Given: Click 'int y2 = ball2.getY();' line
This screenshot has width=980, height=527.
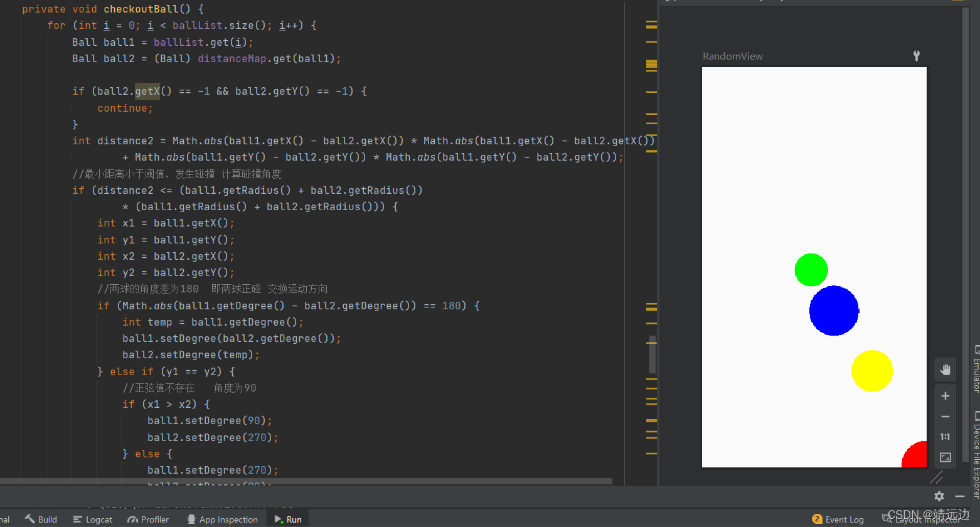Looking at the screenshot, I should (166, 272).
